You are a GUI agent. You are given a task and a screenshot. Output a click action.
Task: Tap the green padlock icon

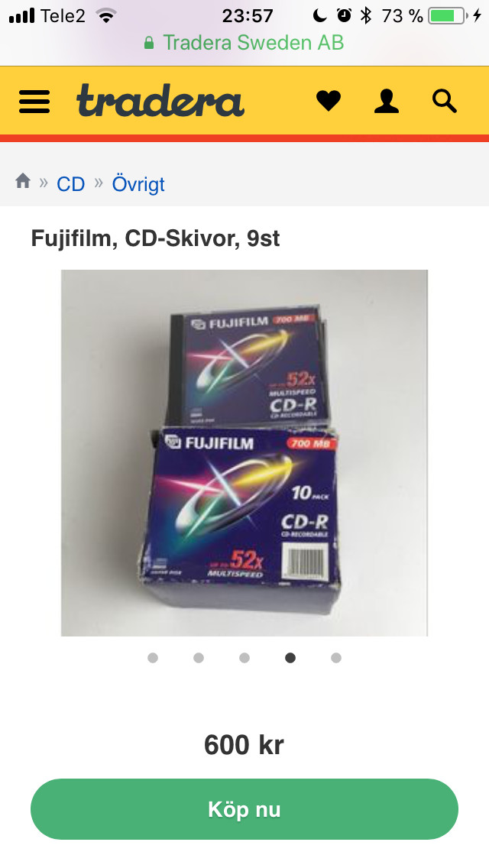pyautogui.click(x=148, y=44)
